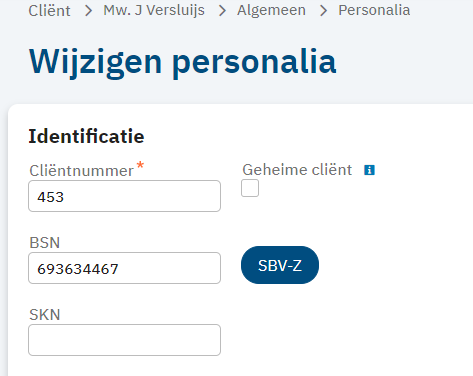Click the BSN field label
Screen dimensions: 473x376
pos(45,243)
